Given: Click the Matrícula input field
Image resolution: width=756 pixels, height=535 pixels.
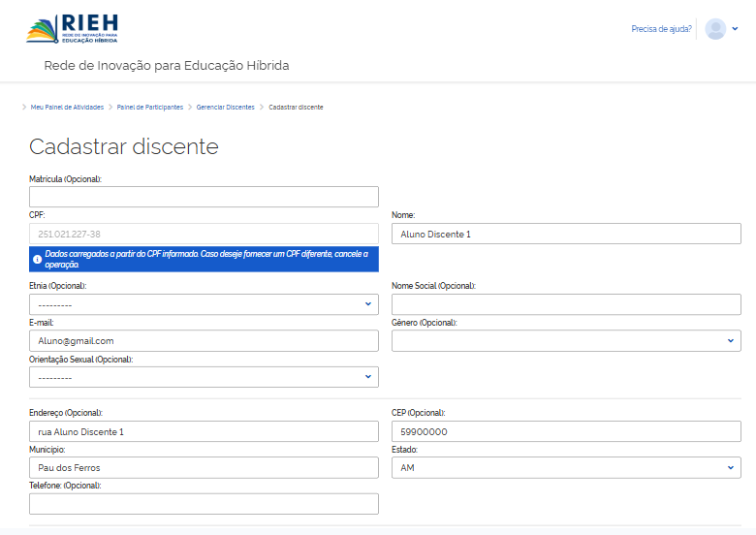Looking at the screenshot, I should (x=204, y=197).
